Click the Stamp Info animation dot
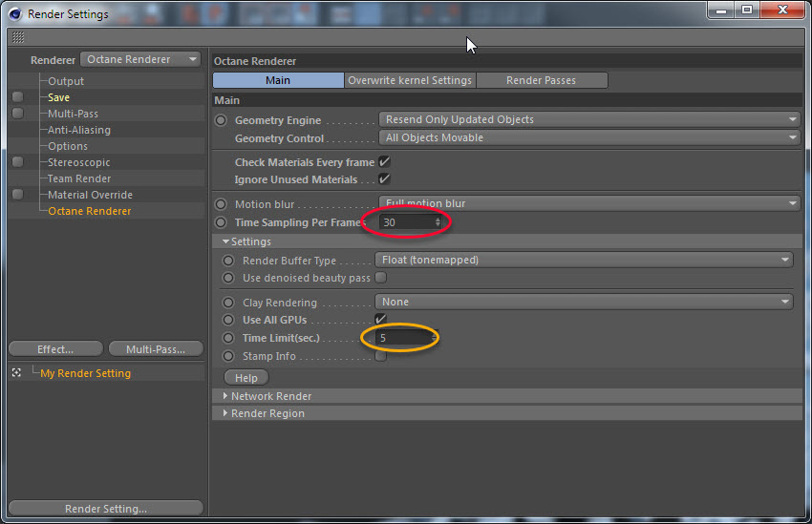Viewport: 812px width, 524px height. click(x=228, y=356)
